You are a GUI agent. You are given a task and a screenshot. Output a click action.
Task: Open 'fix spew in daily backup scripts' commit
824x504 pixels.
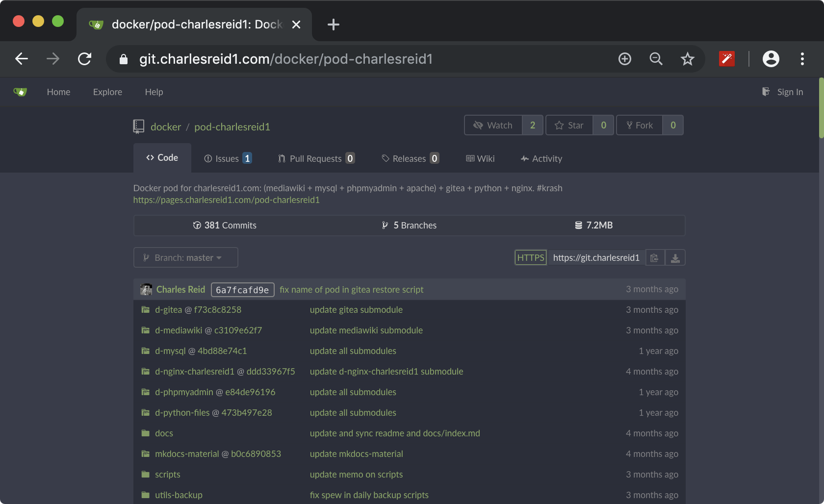(369, 495)
